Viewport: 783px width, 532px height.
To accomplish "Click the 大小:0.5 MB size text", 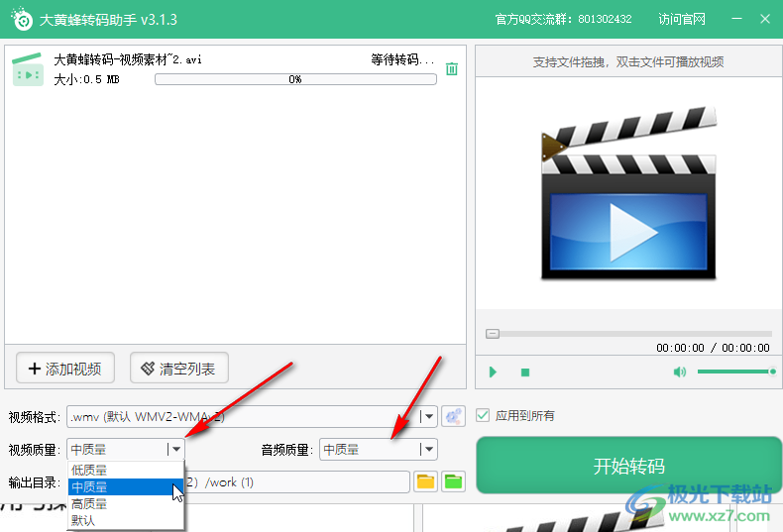I will click(86, 79).
